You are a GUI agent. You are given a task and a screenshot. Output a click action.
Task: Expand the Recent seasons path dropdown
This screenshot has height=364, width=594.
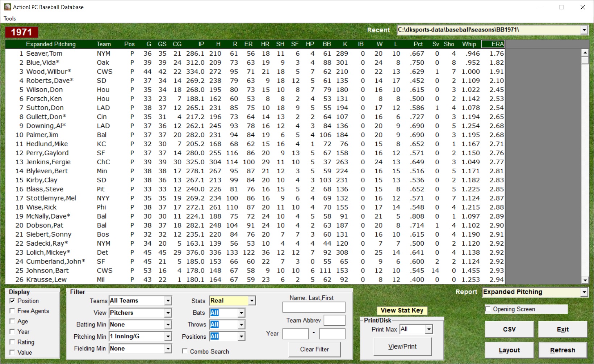pos(584,30)
